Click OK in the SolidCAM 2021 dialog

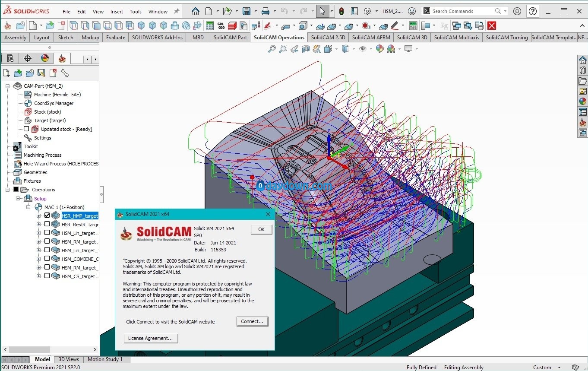261,229
